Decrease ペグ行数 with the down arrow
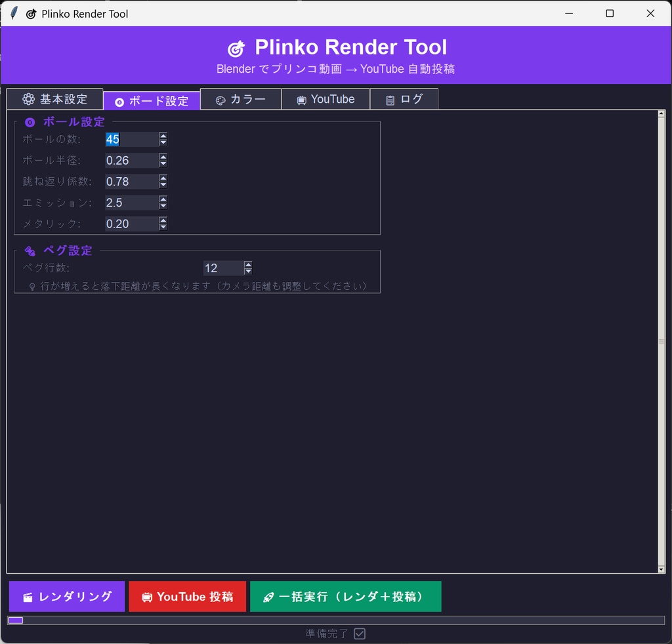 tap(248, 271)
